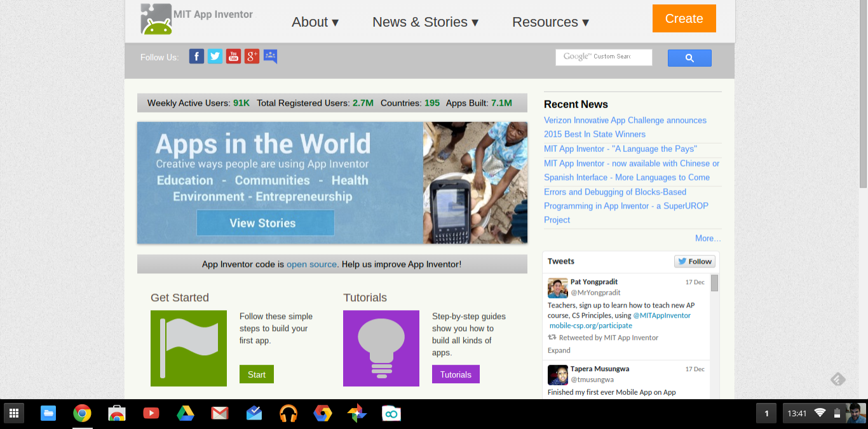
Task: Click Pat Yongpradit's tweet avatar
Action: tap(558, 288)
